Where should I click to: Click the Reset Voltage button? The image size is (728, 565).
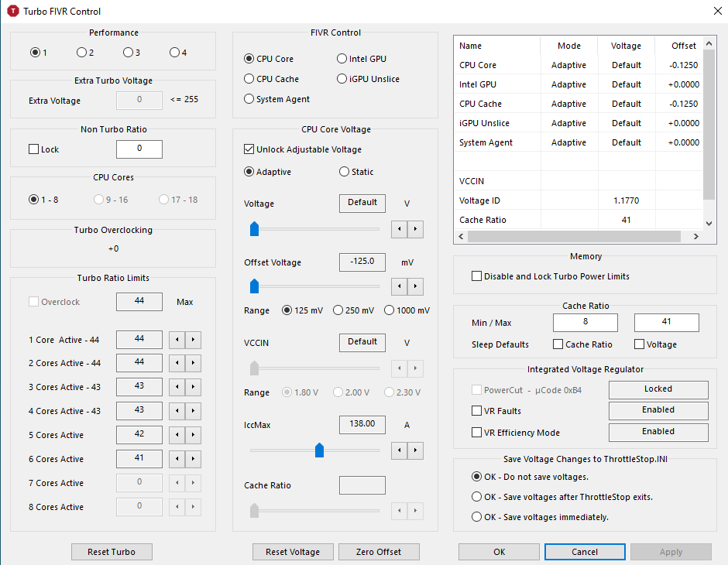pyautogui.click(x=293, y=552)
